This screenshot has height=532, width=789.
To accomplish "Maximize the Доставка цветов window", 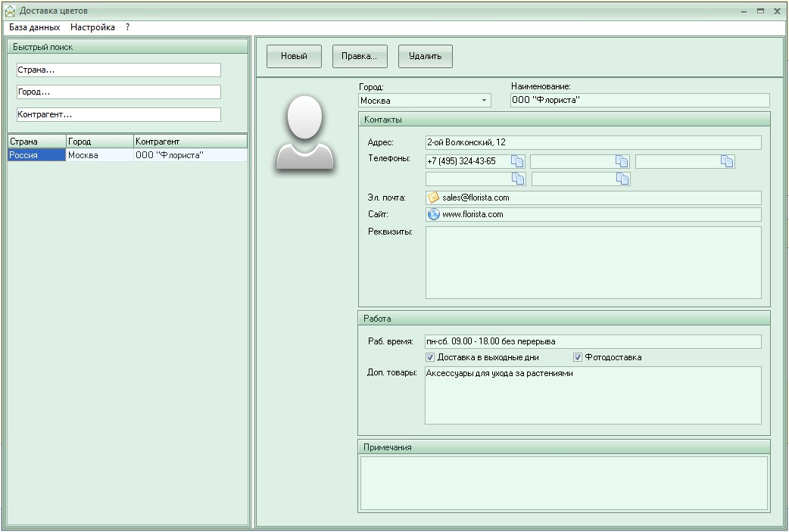I will 760,11.
